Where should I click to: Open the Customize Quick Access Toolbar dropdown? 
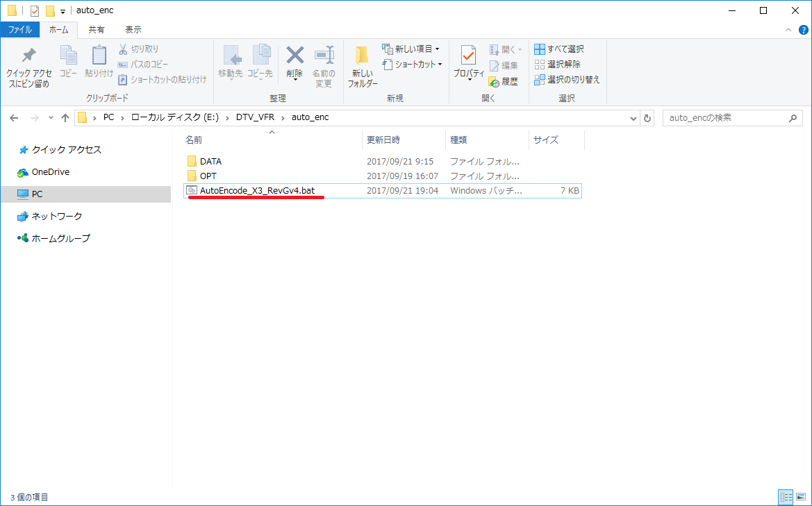(63, 11)
